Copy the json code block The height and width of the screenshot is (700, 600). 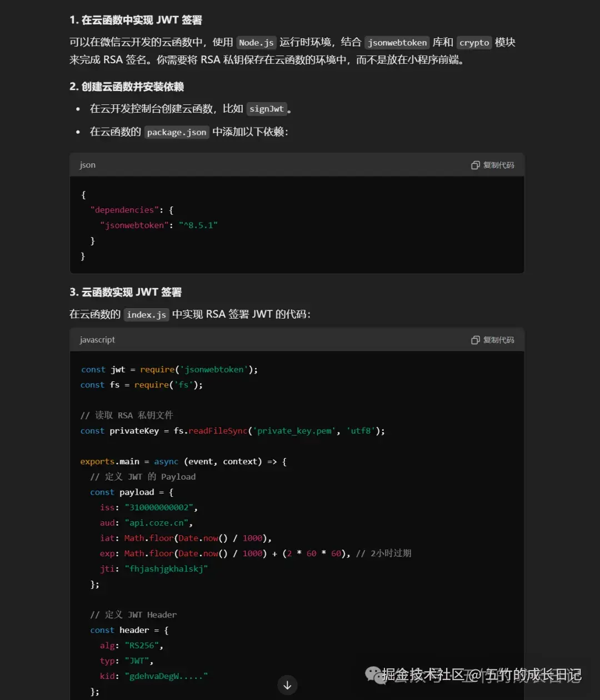tap(493, 165)
